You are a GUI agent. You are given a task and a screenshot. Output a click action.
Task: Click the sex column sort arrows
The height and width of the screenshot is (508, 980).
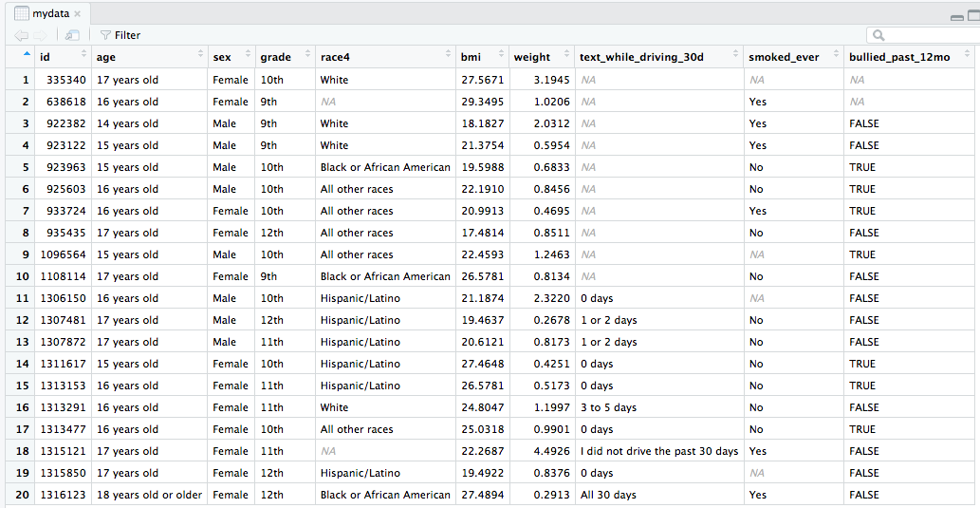coord(248,57)
